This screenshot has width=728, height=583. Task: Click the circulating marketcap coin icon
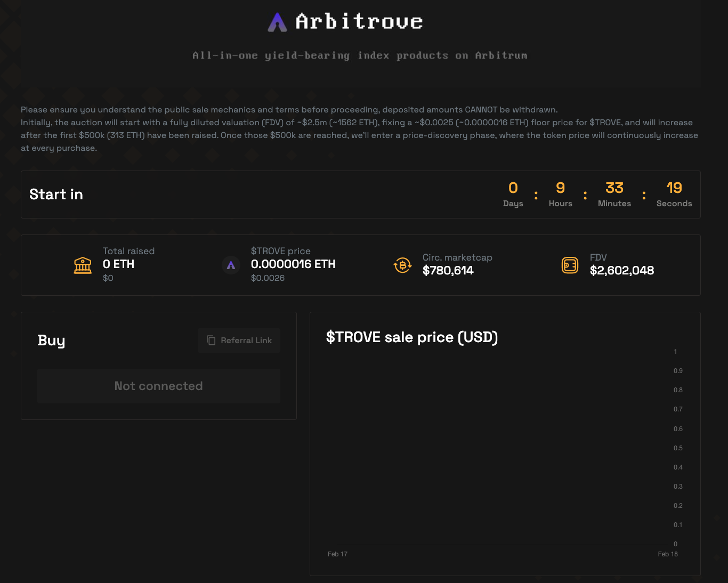click(x=402, y=265)
